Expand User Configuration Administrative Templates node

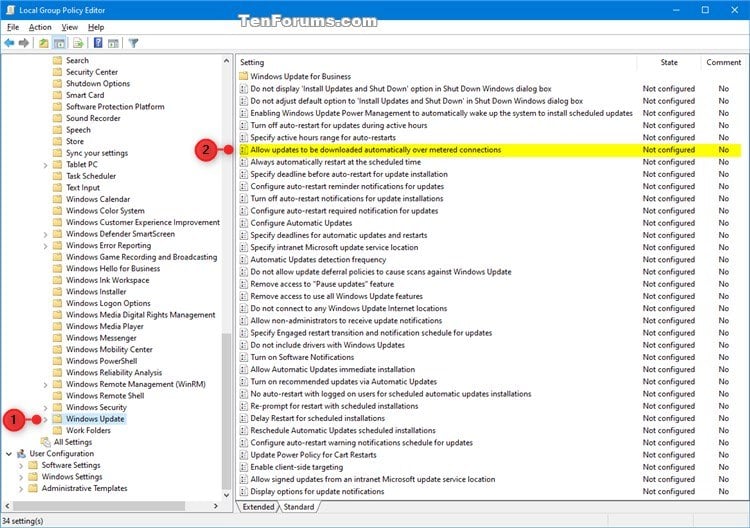pos(21,488)
